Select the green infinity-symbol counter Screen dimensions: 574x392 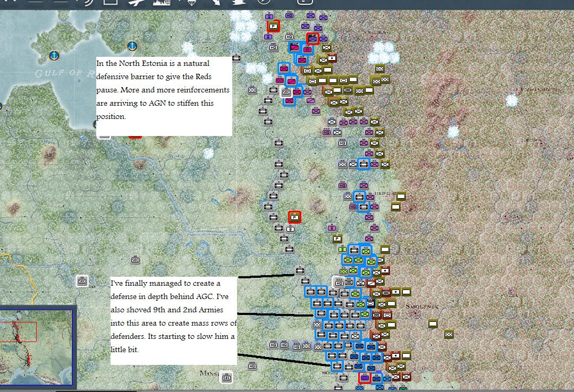click(343, 271)
